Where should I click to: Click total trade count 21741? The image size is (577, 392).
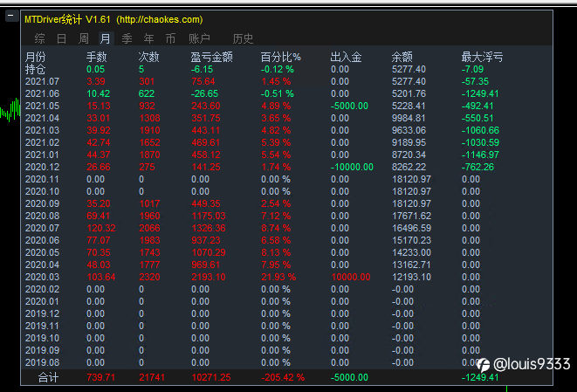[152, 377]
